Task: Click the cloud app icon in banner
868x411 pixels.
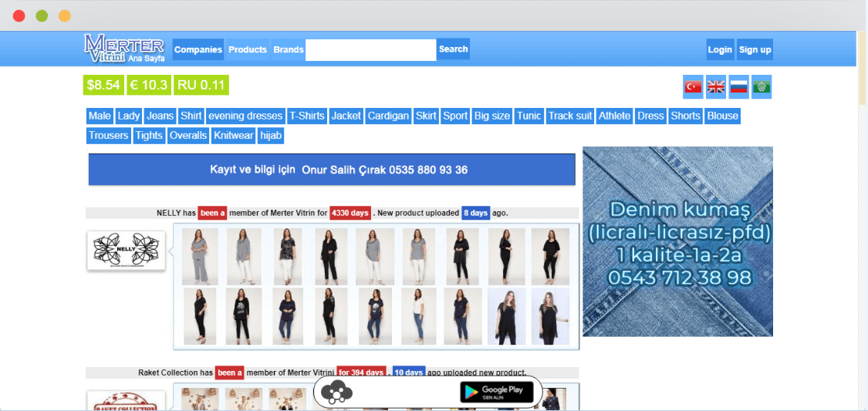Action: coord(338,392)
